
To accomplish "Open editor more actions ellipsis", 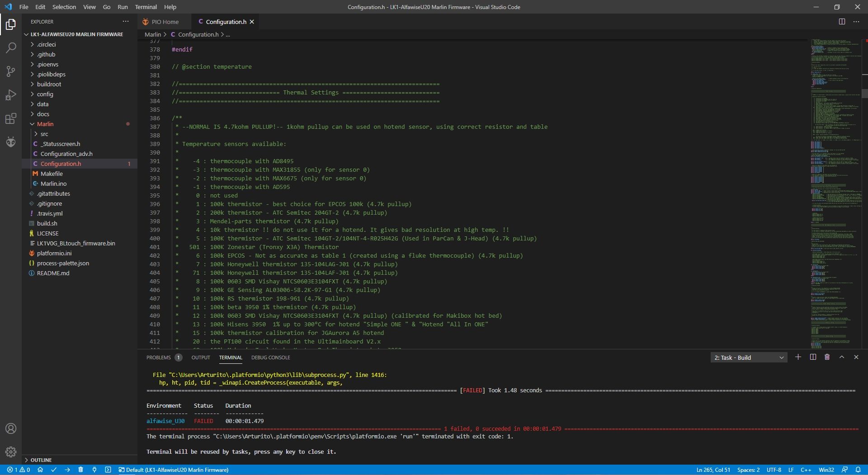I will click(856, 22).
